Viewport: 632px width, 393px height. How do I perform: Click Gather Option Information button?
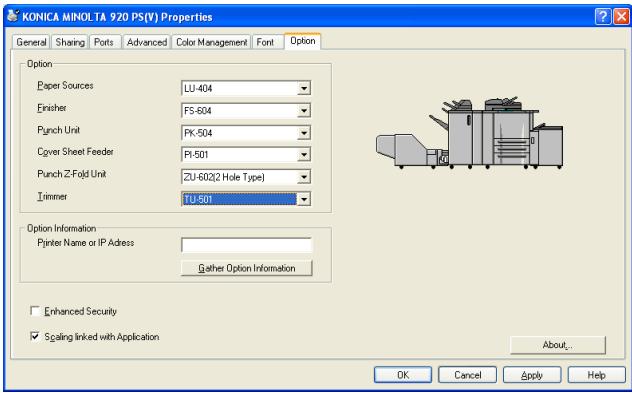247,268
